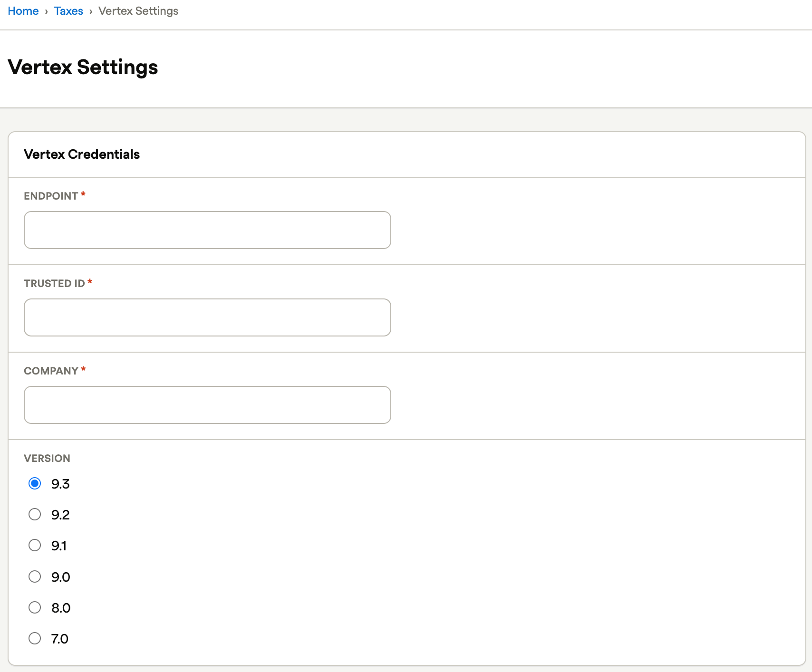Pick version 9.0 radio button
Screen dimensions: 812x672
35,576
